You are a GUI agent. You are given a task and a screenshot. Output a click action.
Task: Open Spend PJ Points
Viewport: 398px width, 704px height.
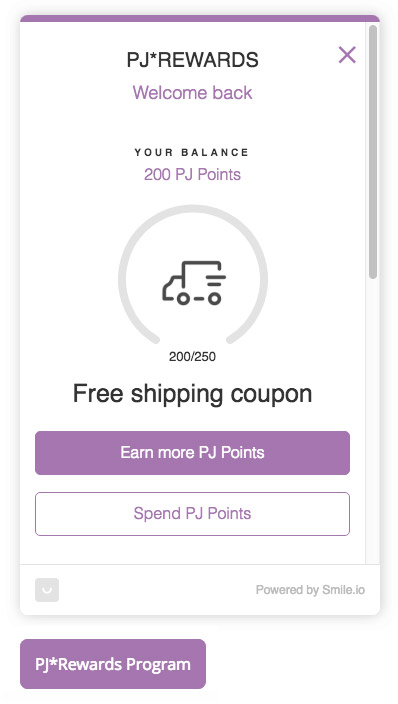192,514
